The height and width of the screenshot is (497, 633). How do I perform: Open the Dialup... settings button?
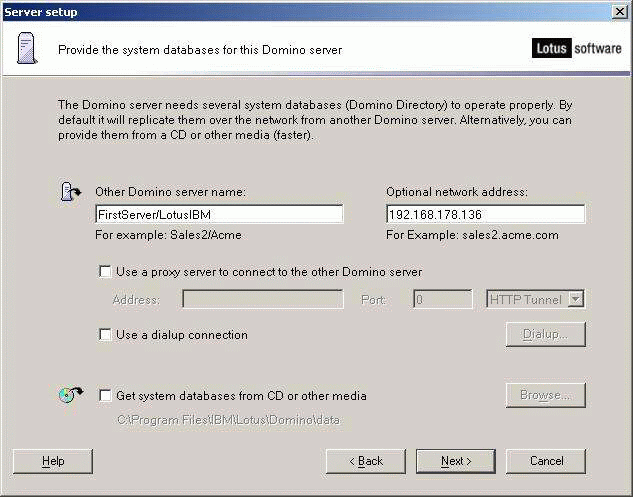(545, 334)
